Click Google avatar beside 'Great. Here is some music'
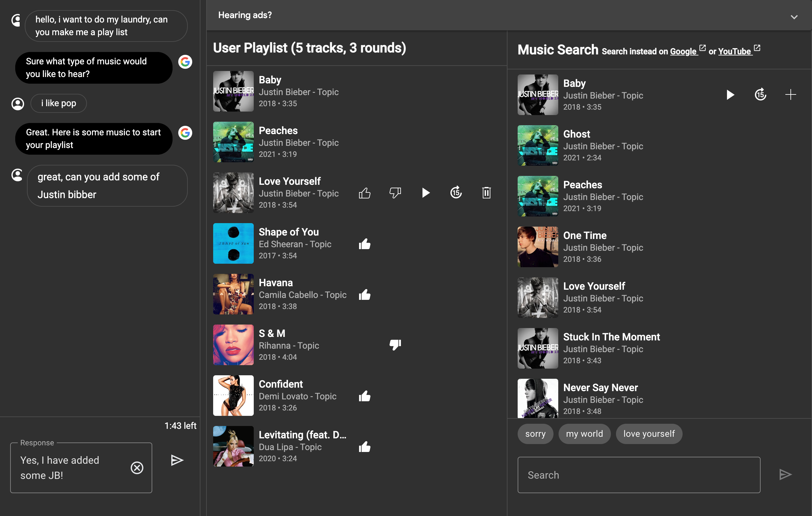 (185, 133)
